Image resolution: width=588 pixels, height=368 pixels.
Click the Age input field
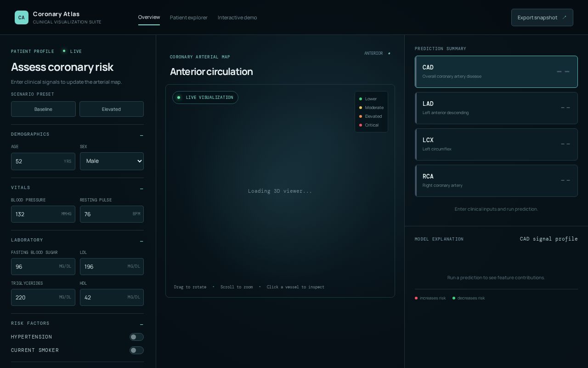click(43, 161)
